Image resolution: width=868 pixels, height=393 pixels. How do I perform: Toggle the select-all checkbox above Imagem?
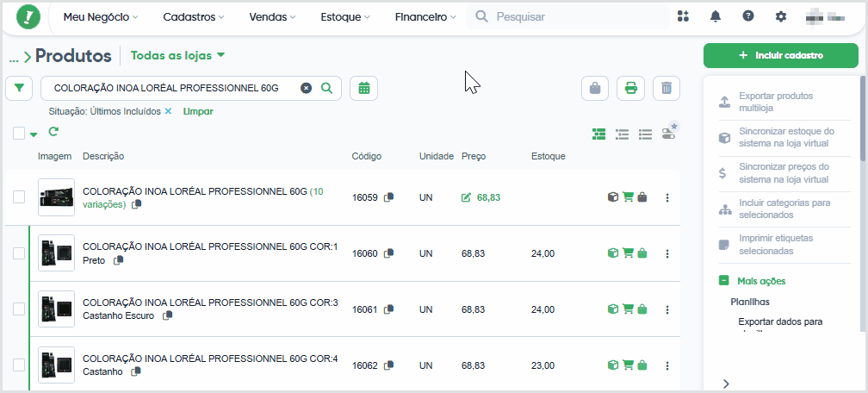pos(19,133)
